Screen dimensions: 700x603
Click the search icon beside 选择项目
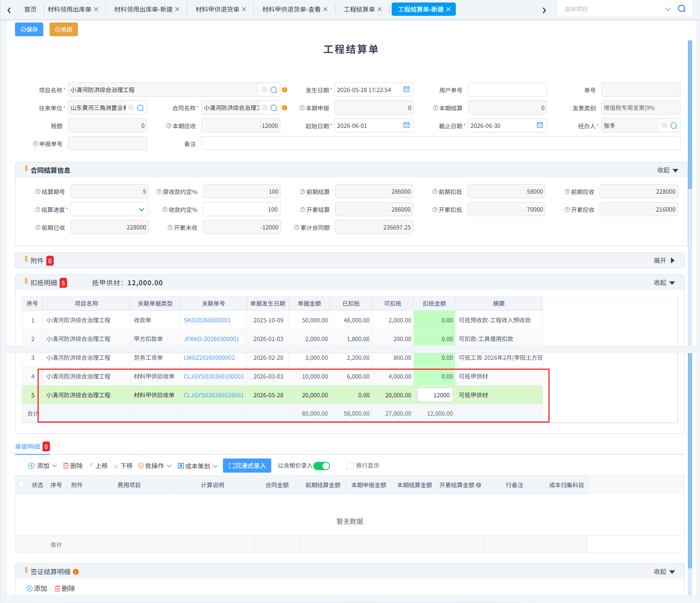click(682, 9)
